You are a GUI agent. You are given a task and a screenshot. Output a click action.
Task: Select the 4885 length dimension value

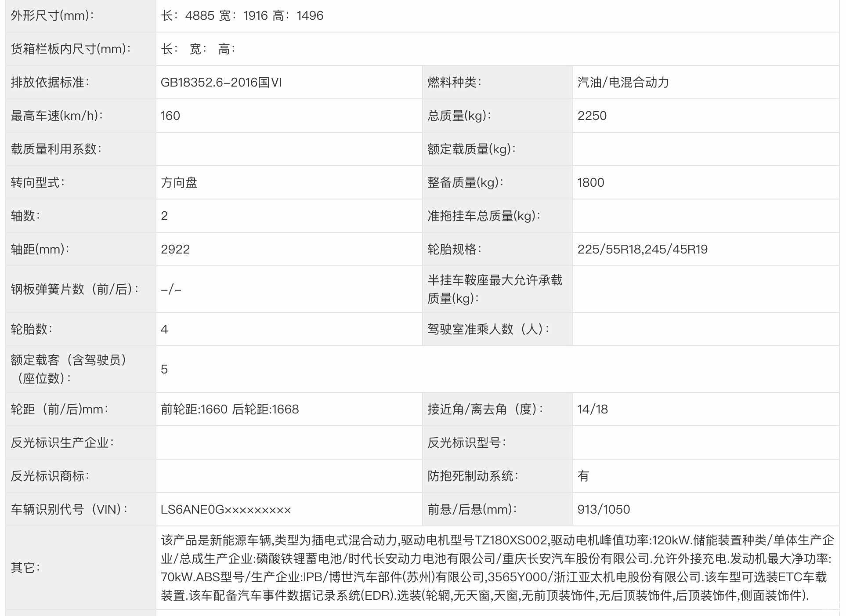[x=199, y=16]
